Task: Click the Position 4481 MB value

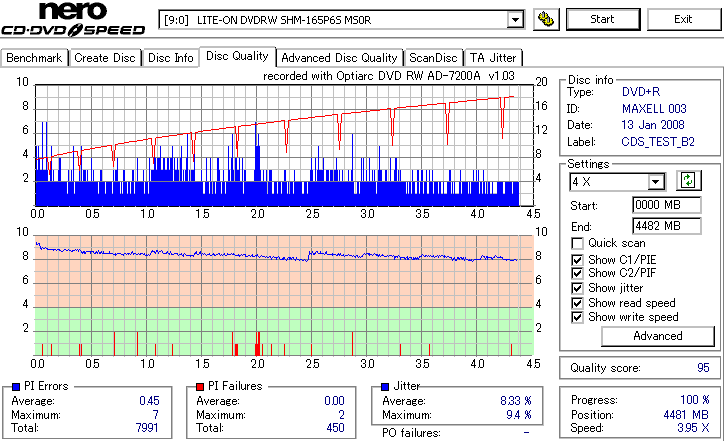Action: 686,415
